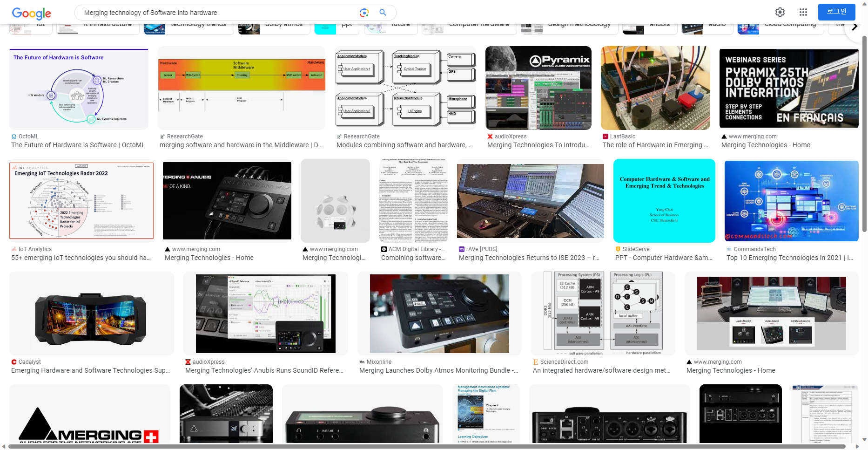Open 'merging software and hardware in the Middleware' link
This screenshot has width=868, height=450.
point(241,145)
